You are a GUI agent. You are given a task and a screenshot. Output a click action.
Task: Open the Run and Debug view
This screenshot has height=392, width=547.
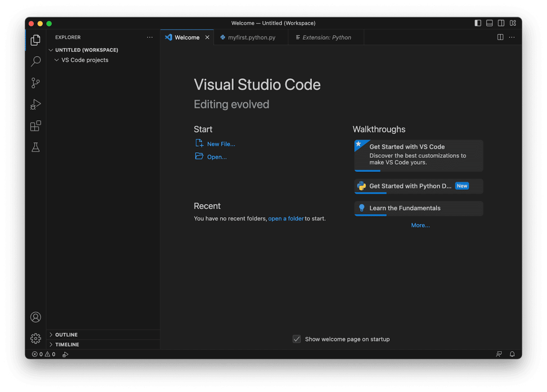click(36, 104)
